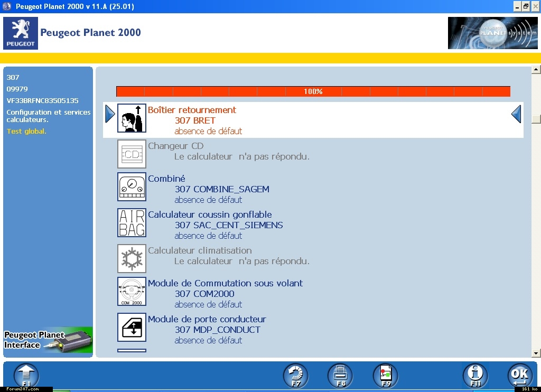This screenshot has height=392, width=541.
Task: Click the VIN VF33BRFNC83505135
Action: click(42, 100)
